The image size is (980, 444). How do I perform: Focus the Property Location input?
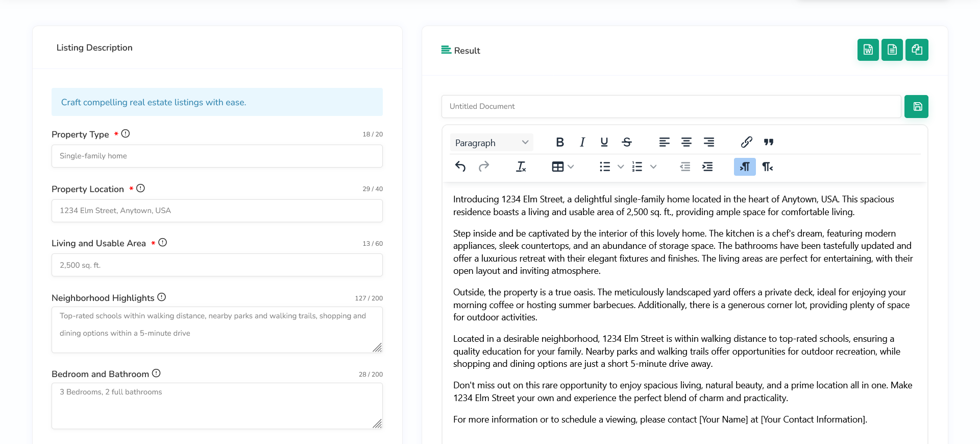pyautogui.click(x=217, y=211)
